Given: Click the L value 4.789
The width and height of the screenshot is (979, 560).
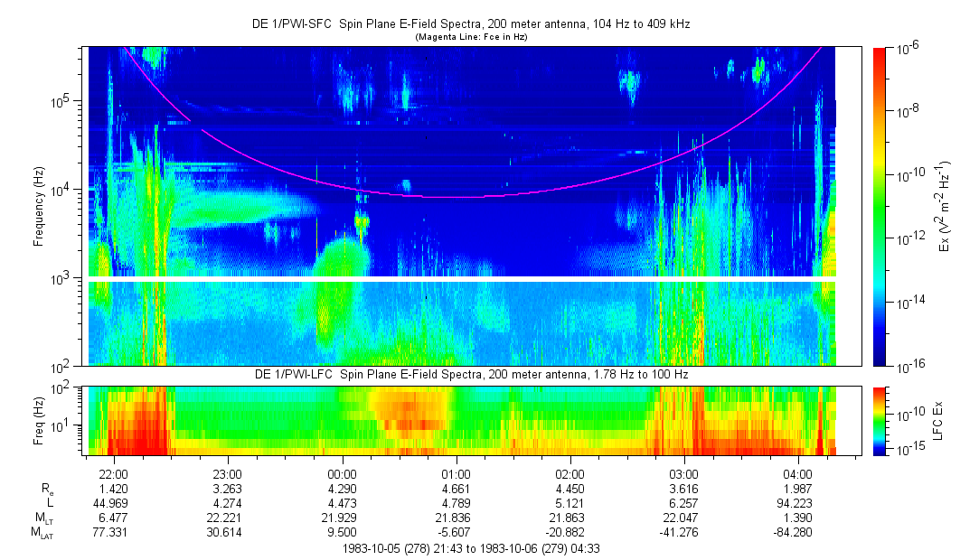Looking at the screenshot, I should pos(456,503).
